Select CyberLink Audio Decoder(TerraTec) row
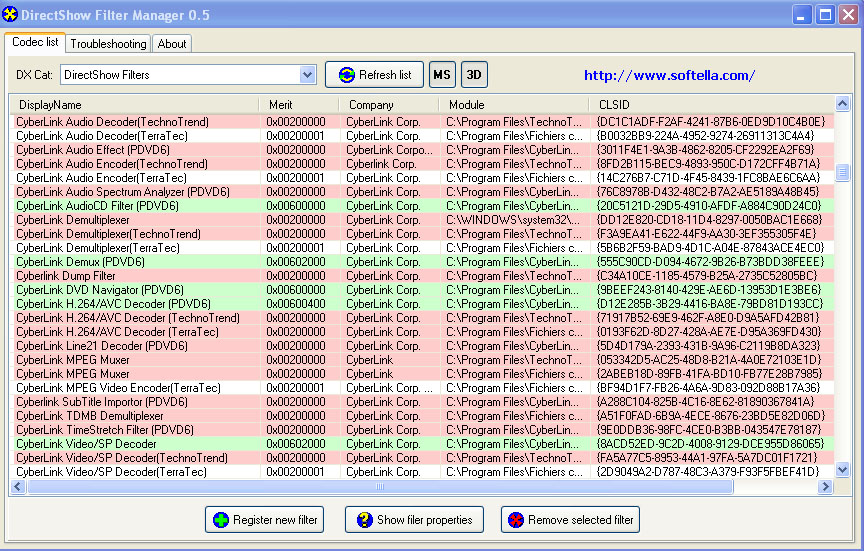This screenshot has width=864, height=551. pyautogui.click(x=422, y=136)
